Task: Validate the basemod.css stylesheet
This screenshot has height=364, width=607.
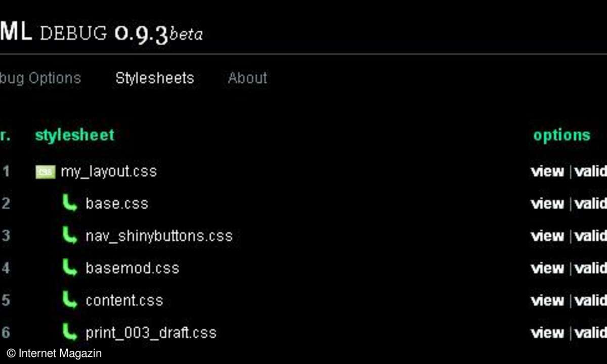Action: [591, 268]
